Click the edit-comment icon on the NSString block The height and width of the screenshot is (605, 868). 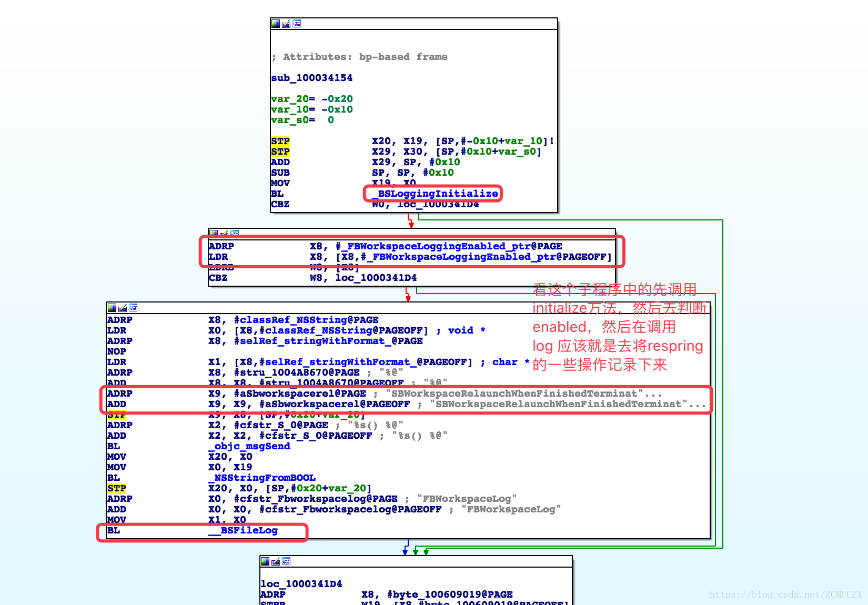click(123, 308)
